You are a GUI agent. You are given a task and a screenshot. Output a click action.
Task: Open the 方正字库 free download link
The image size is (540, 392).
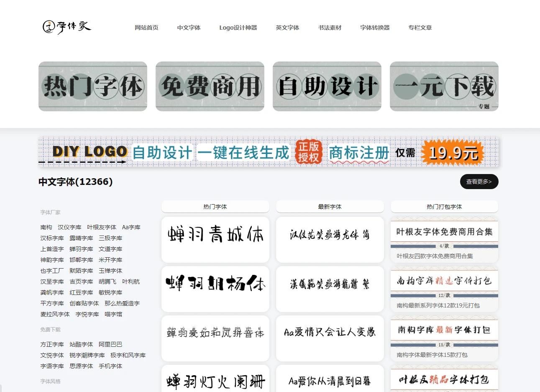(x=52, y=344)
